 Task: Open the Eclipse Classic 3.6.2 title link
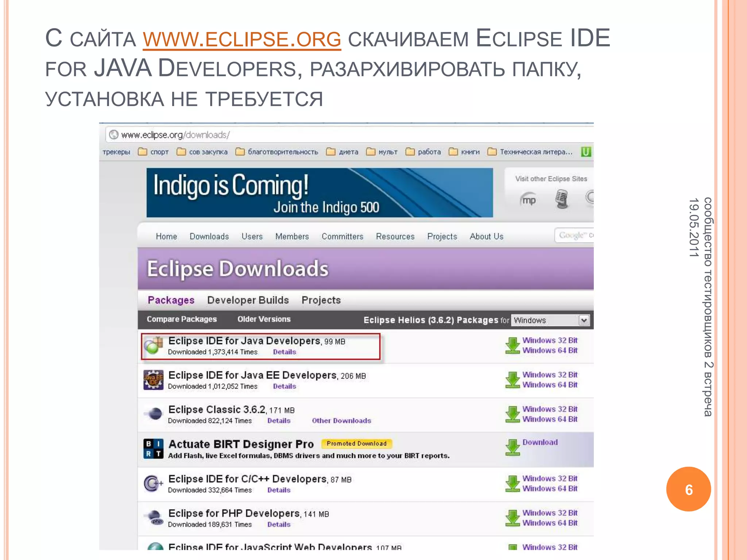point(217,409)
